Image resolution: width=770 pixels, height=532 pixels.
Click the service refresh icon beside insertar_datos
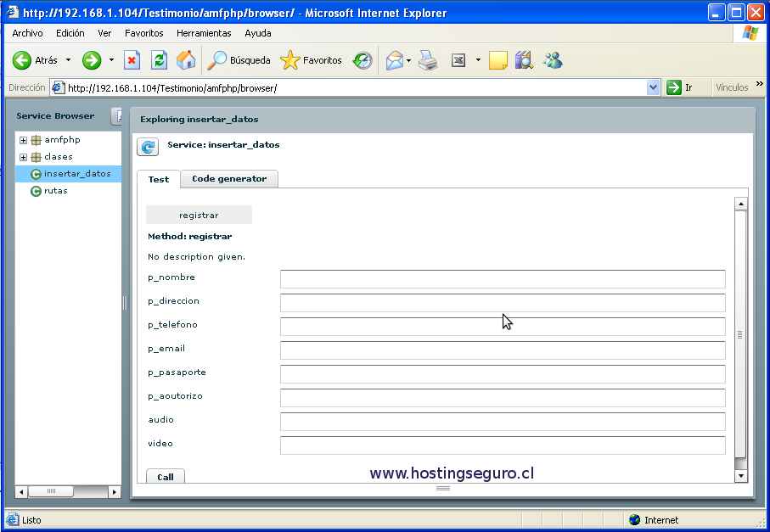click(x=148, y=147)
